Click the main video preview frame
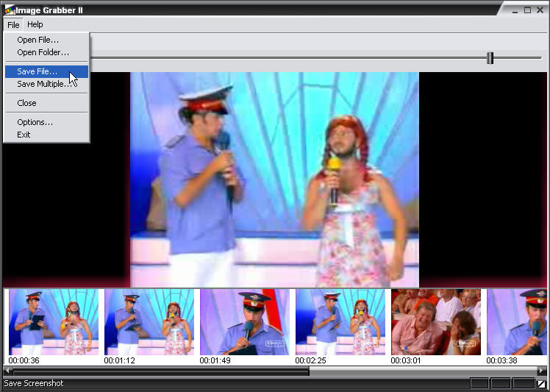The image size is (550, 392). pos(274,179)
